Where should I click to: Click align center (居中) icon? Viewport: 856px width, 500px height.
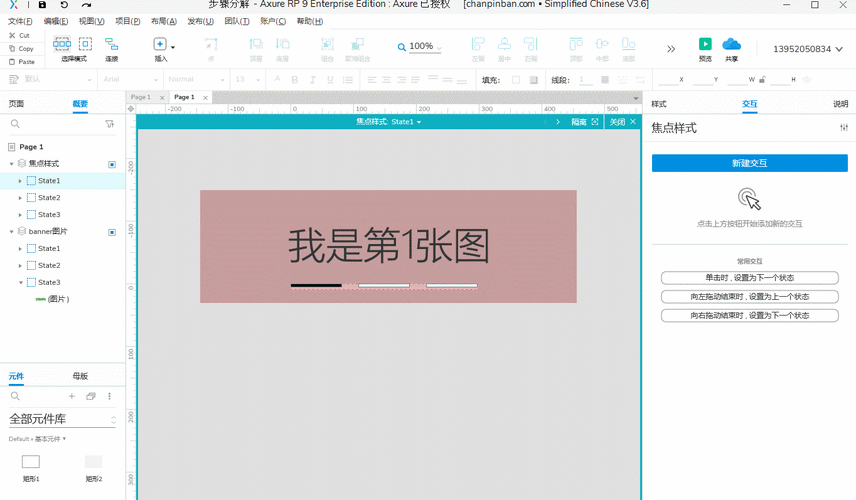coord(504,44)
